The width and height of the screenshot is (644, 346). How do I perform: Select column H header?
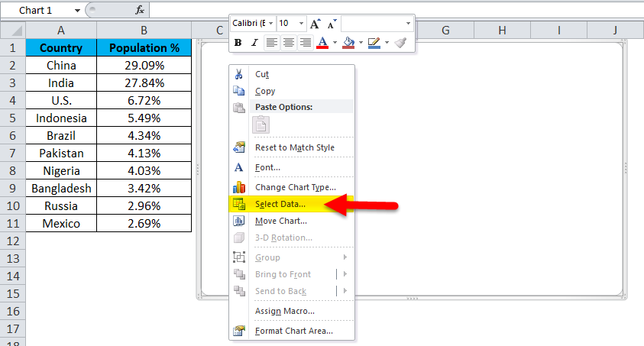(x=502, y=31)
